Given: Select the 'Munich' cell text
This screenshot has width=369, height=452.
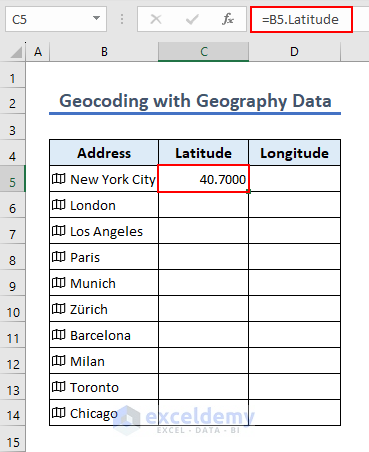Looking at the screenshot, I should pos(93,283).
